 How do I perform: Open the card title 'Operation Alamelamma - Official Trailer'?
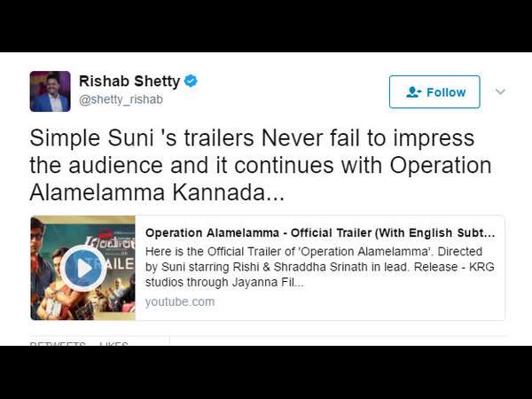coord(320,233)
